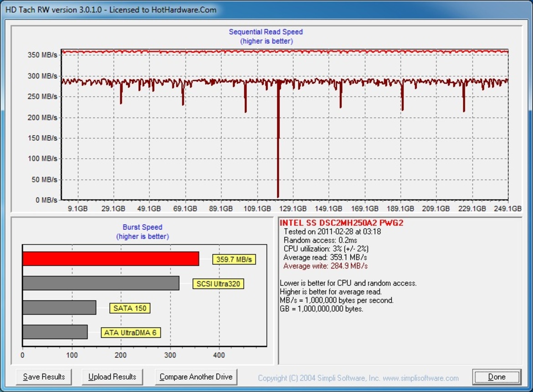The height and width of the screenshot is (392, 533).
Task: Click the 150 MB/s y-axis label
Action: click(42, 138)
